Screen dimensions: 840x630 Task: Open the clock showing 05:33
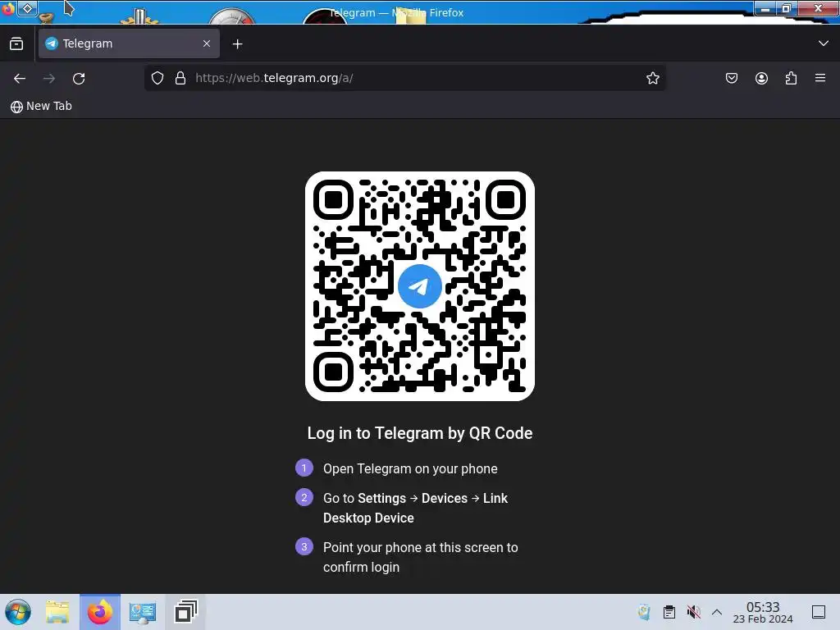coord(763,612)
